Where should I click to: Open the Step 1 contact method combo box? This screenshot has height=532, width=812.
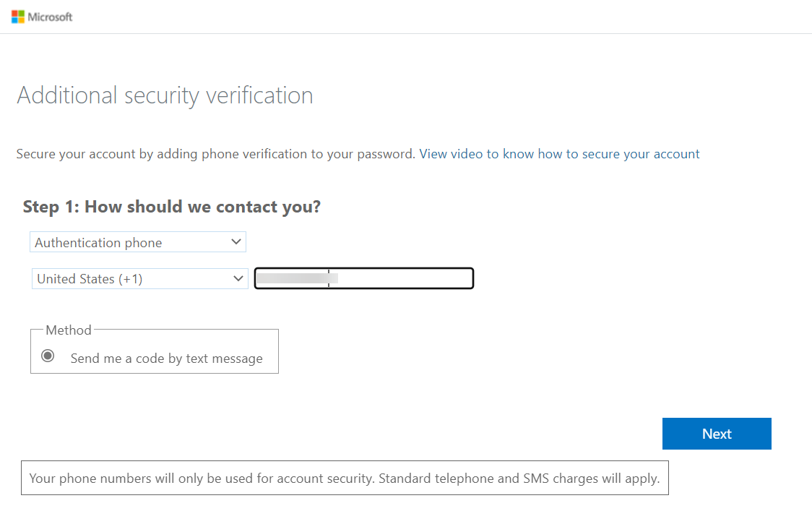tap(137, 241)
